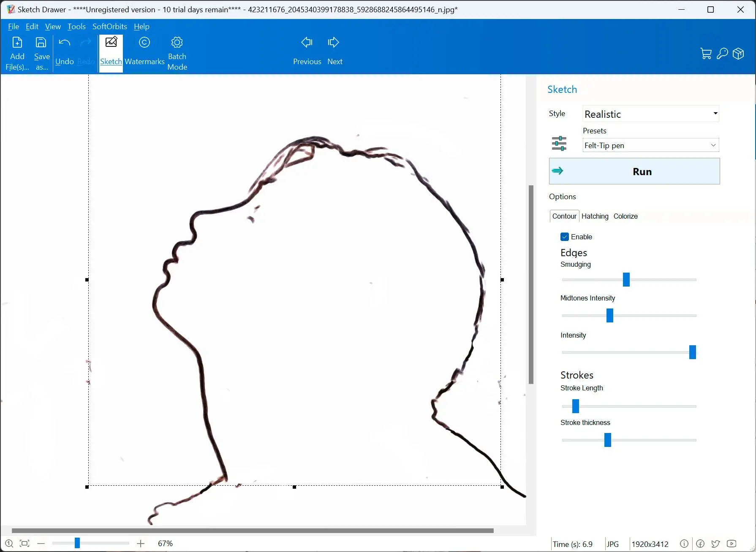Click the info icon in status bar
Image resolution: width=756 pixels, height=552 pixels.
pos(684,544)
